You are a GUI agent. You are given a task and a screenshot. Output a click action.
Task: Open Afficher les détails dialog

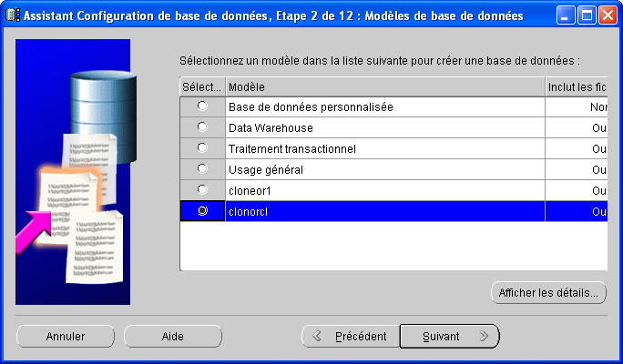click(x=548, y=293)
